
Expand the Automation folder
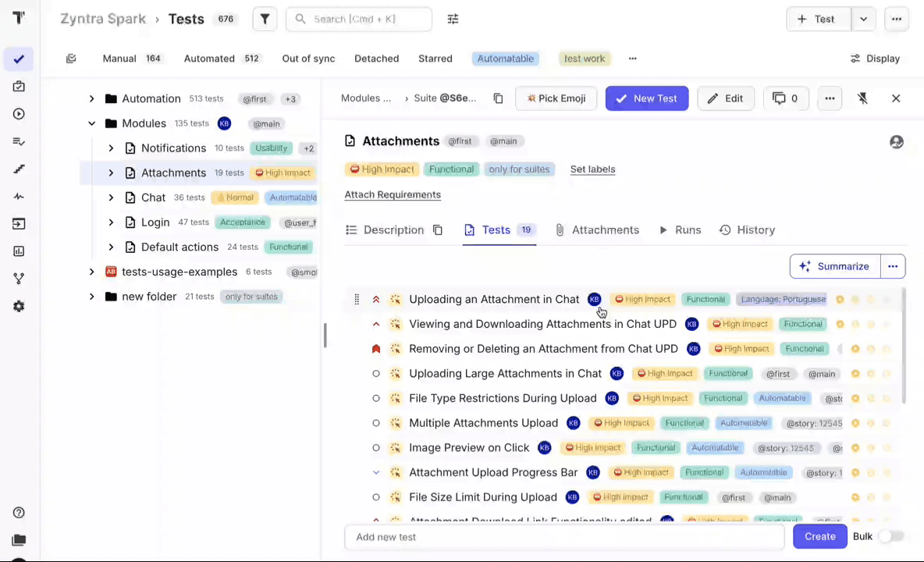click(91, 99)
